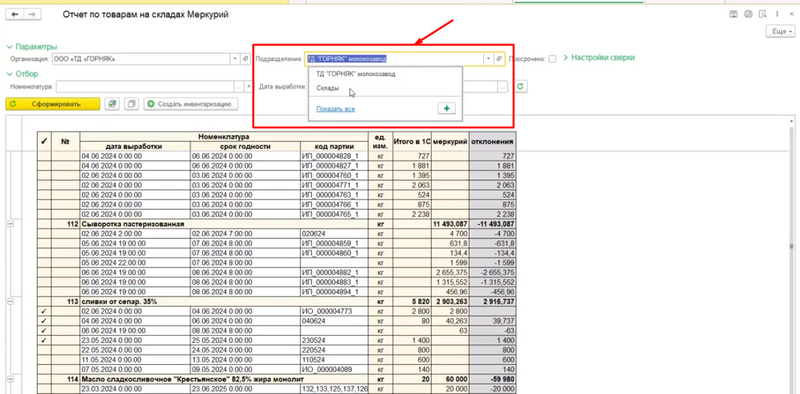The height and width of the screenshot is (394, 800).
Task: Open the link icon next to Организация field
Action: (x=245, y=59)
